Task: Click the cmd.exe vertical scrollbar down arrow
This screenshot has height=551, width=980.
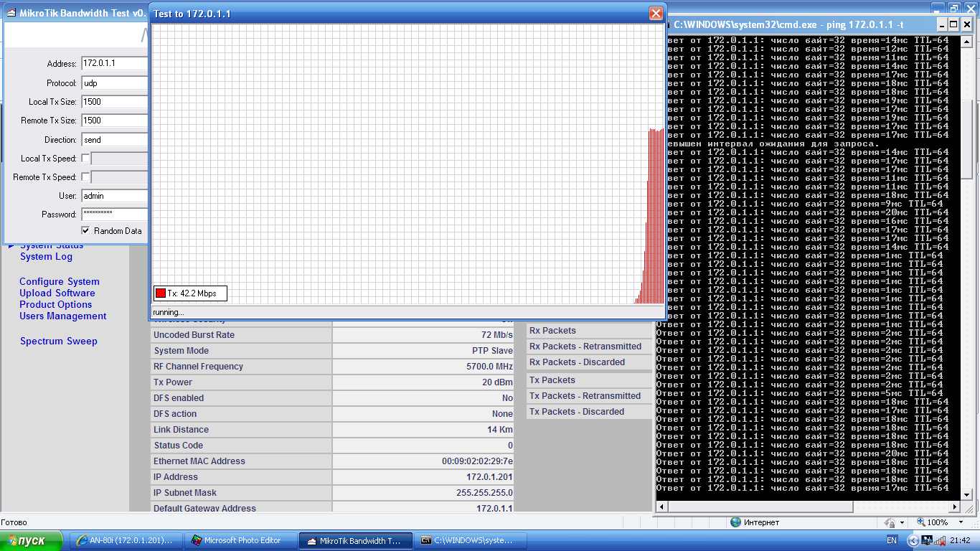Action: [967, 495]
